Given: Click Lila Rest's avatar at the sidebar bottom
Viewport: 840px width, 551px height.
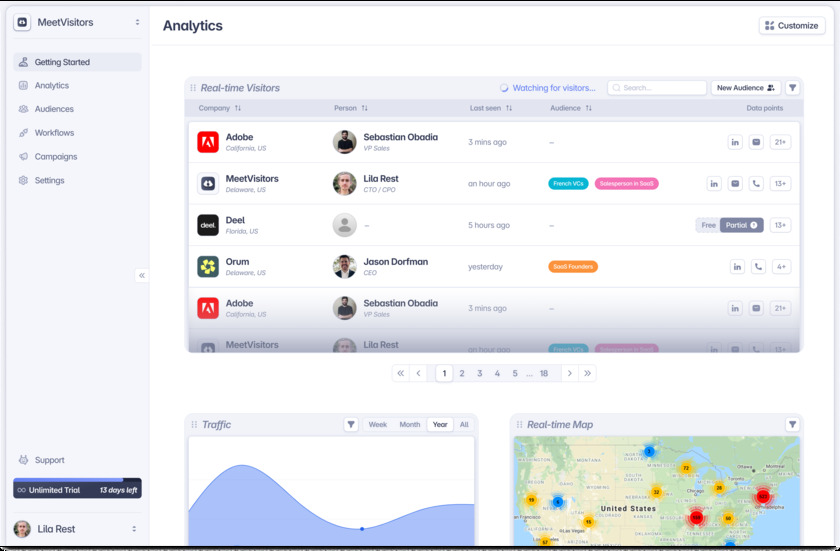Looking at the screenshot, I should coord(22,529).
